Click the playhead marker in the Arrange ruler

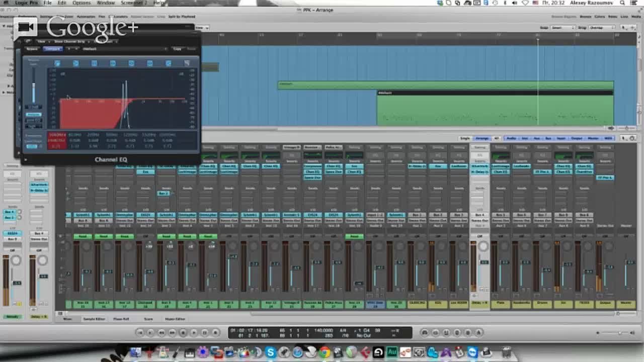(537, 39)
